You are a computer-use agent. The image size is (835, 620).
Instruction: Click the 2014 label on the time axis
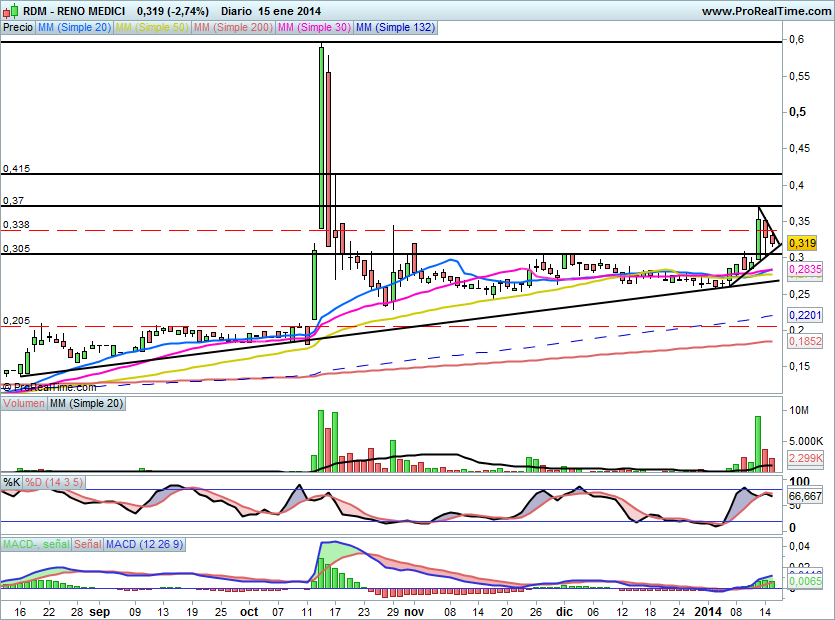tap(708, 611)
